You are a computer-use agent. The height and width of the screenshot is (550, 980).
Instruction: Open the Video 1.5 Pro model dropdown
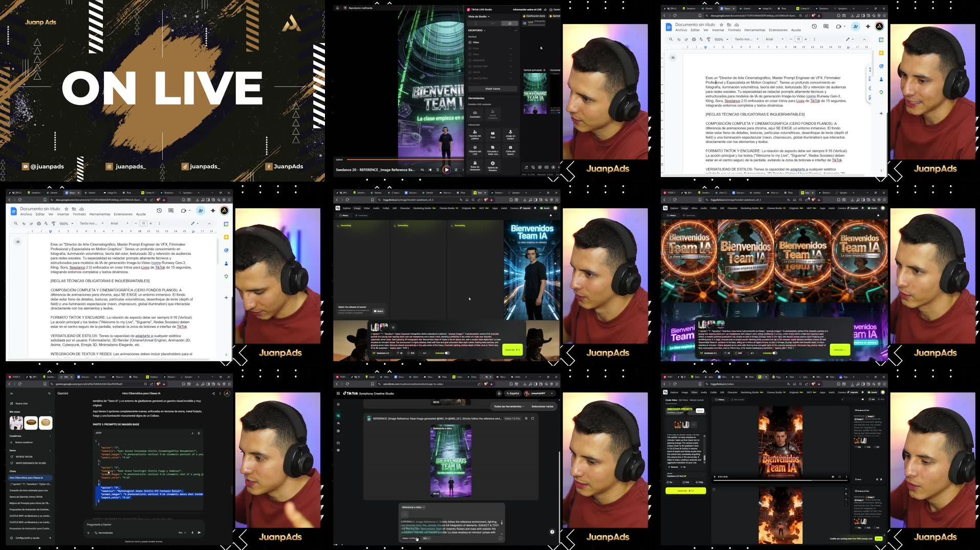(410, 538)
